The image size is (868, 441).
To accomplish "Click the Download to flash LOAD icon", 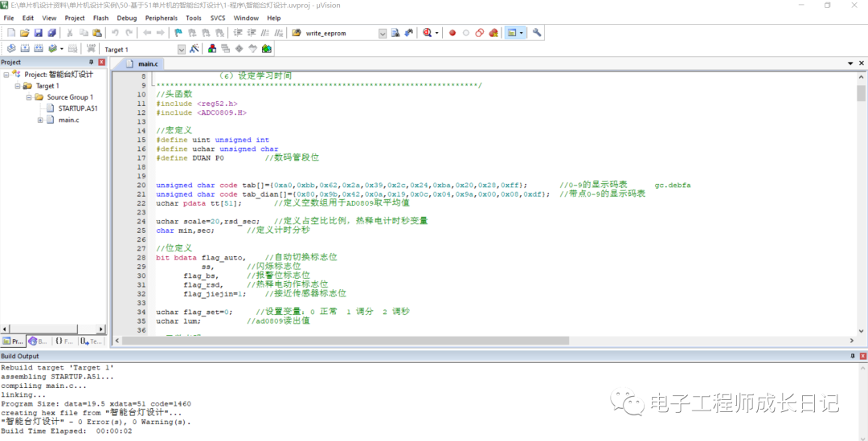I will (x=89, y=49).
